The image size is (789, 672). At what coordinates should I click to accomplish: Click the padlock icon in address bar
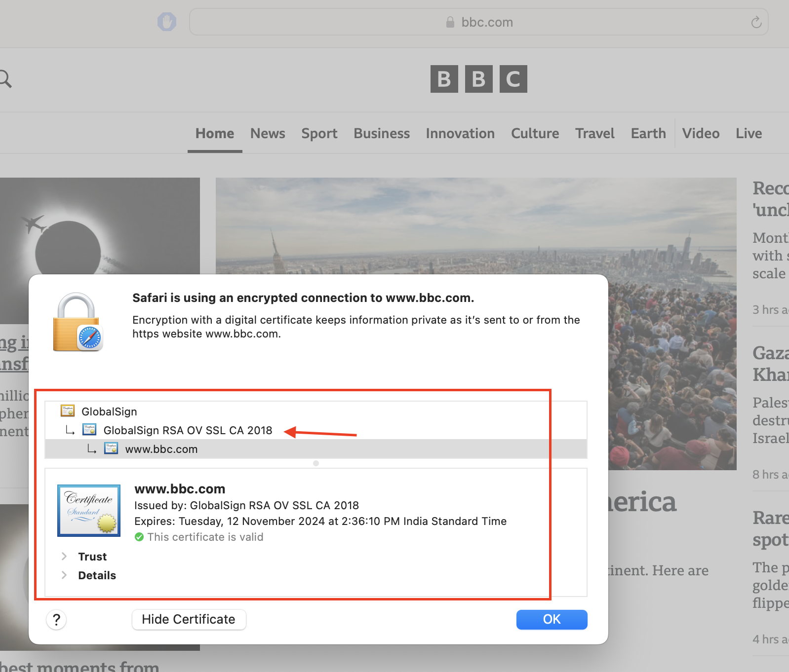point(450,22)
